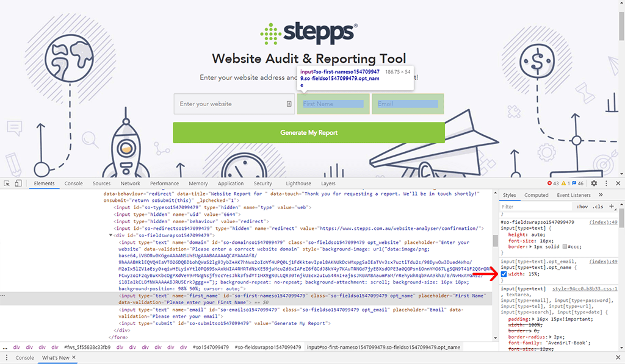The width and height of the screenshot is (625, 364).
Task: Open the Layers tab
Action: [x=328, y=183]
